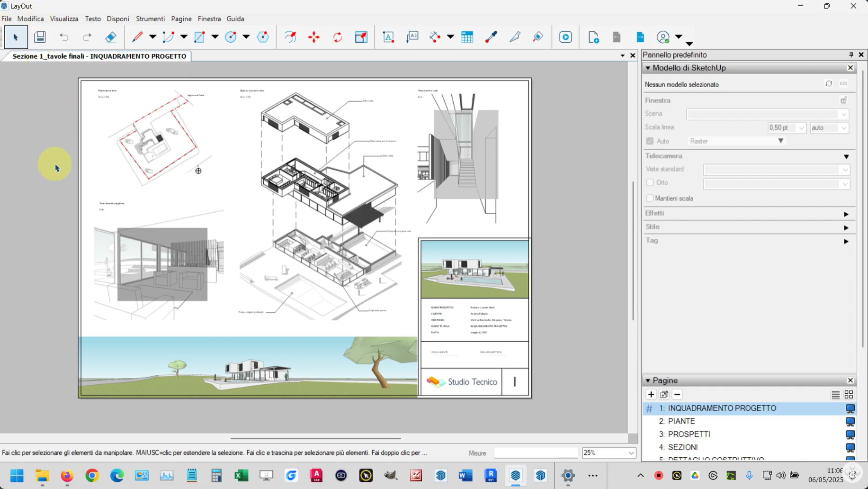The width and height of the screenshot is (868, 489).
Task: Open the Strumenti menu
Action: pyautogui.click(x=150, y=19)
